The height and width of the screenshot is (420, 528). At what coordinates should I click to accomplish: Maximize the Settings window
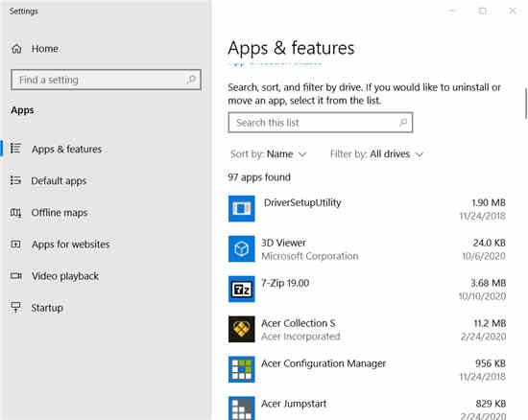pos(483,12)
